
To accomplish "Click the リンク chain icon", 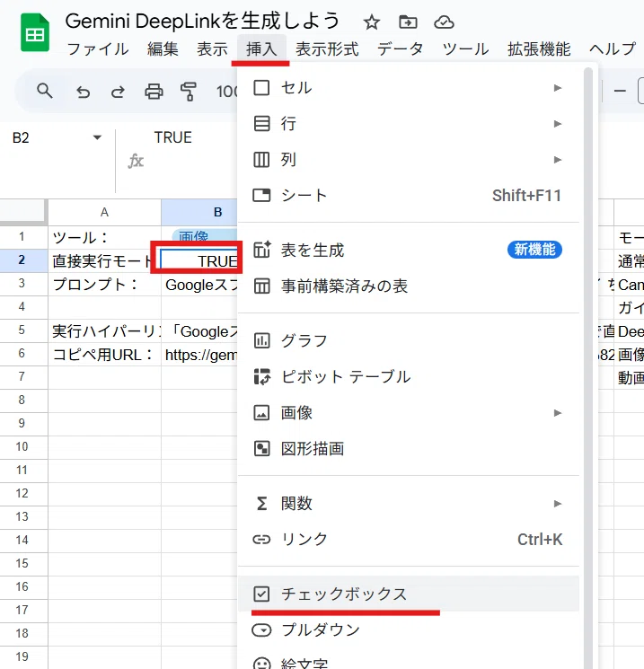I will coord(261,540).
